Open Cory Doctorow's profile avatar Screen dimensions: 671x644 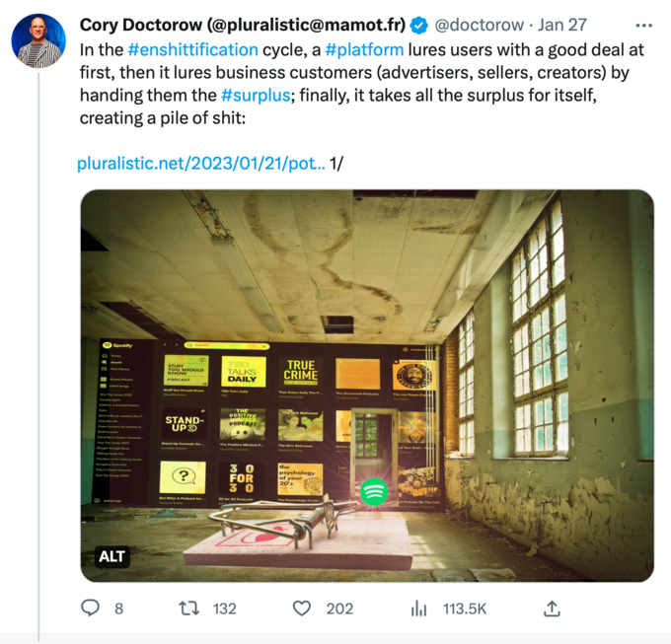[x=38, y=40]
